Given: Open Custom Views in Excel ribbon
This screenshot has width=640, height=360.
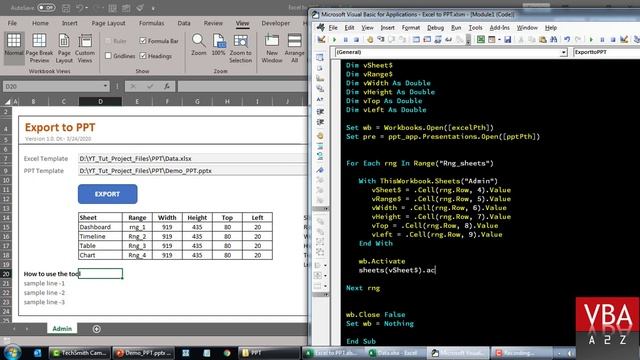Looking at the screenshot, I should tap(85, 48).
